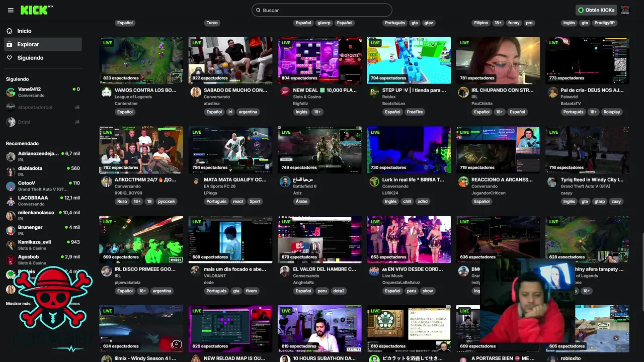Open IRL CHUPANDO CON STR stream title
644x362 pixels.
pos(502,90)
